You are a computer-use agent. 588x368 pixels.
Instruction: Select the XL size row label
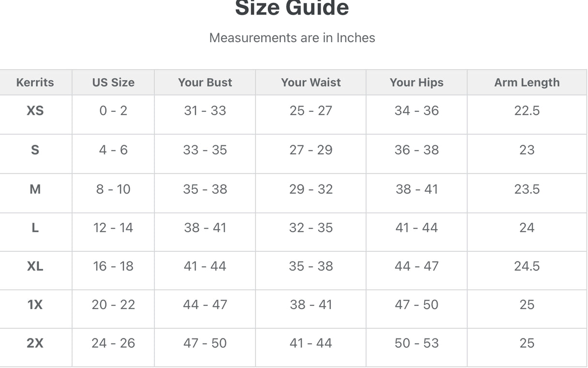pyautogui.click(x=35, y=266)
